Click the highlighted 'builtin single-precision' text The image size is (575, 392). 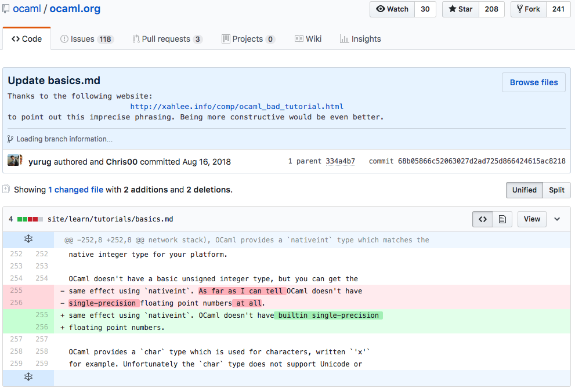pos(328,315)
